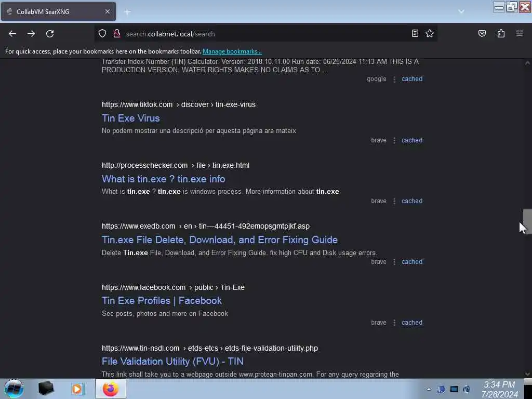Screen dimensions: 532x399
Task: Toggle reader view icon
Action: [x=415, y=34]
